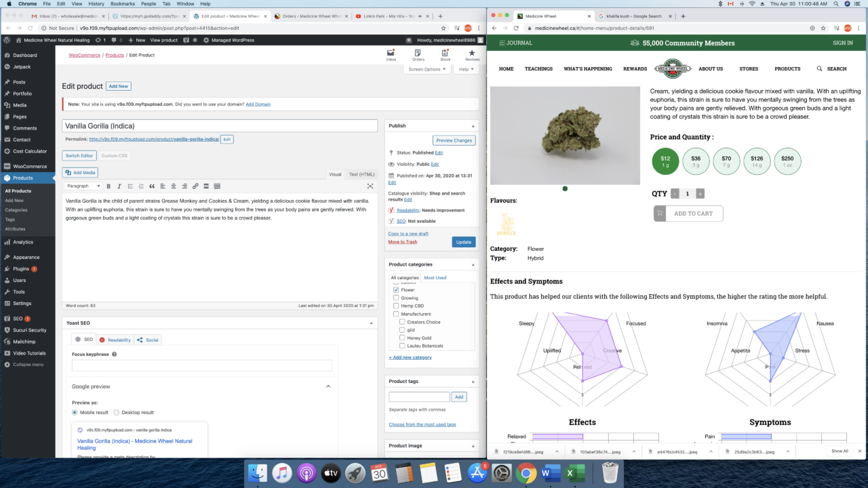This screenshot has width=868, height=488.
Task: Open PRODUCTS in Medicine Wheel nav
Action: (787, 68)
